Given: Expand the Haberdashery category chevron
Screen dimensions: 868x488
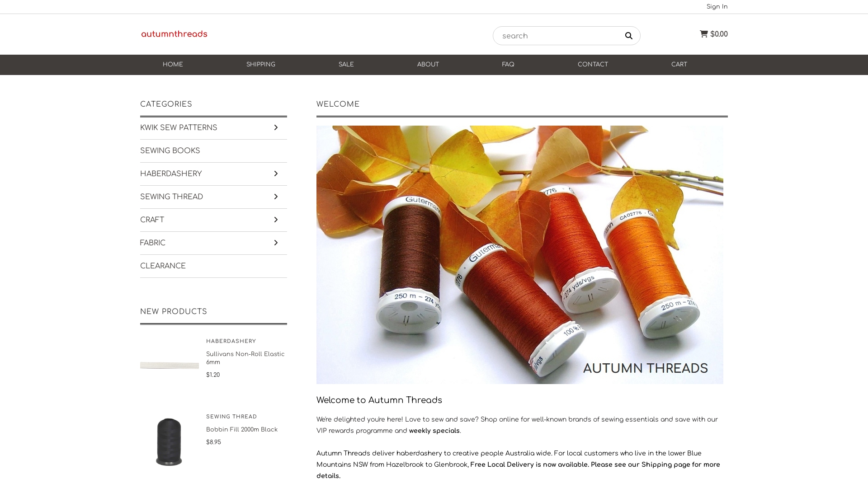Looking at the screenshot, I should pyautogui.click(x=276, y=174).
